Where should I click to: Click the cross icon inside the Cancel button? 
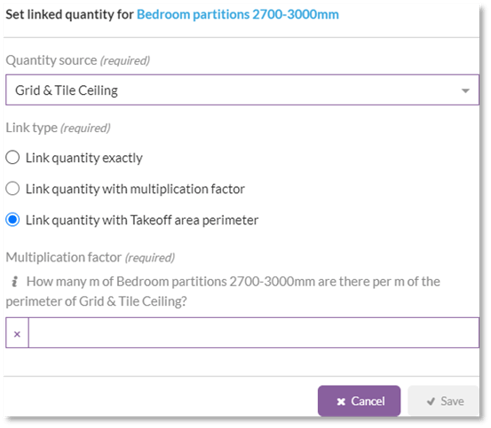pyautogui.click(x=341, y=402)
